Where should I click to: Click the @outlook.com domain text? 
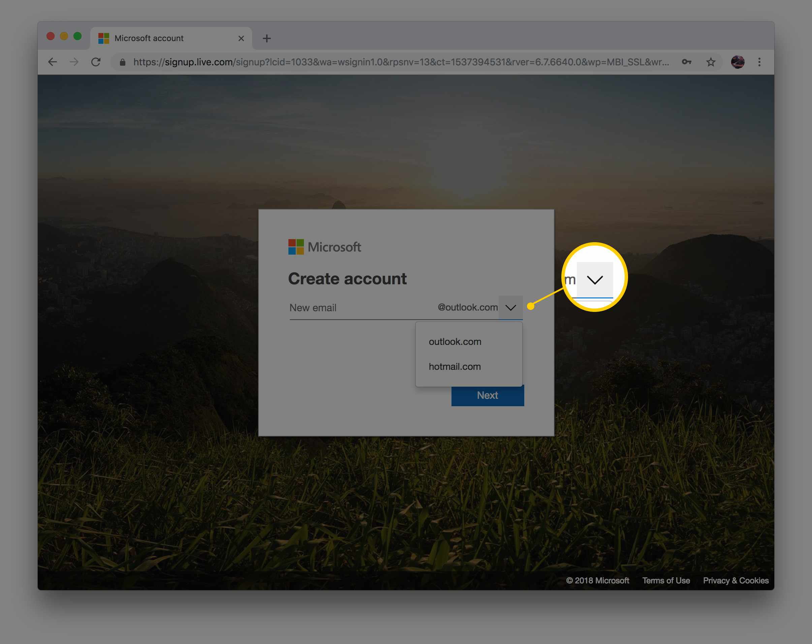[x=467, y=307]
